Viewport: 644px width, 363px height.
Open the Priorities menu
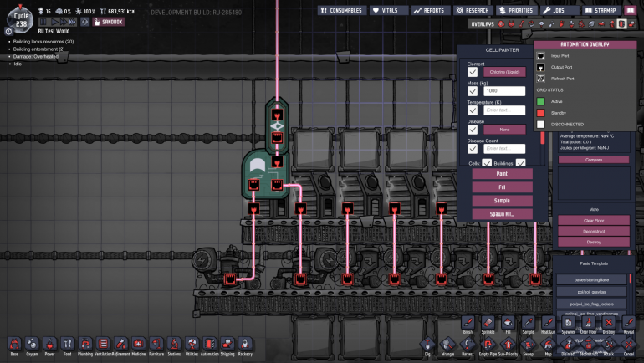(x=516, y=10)
